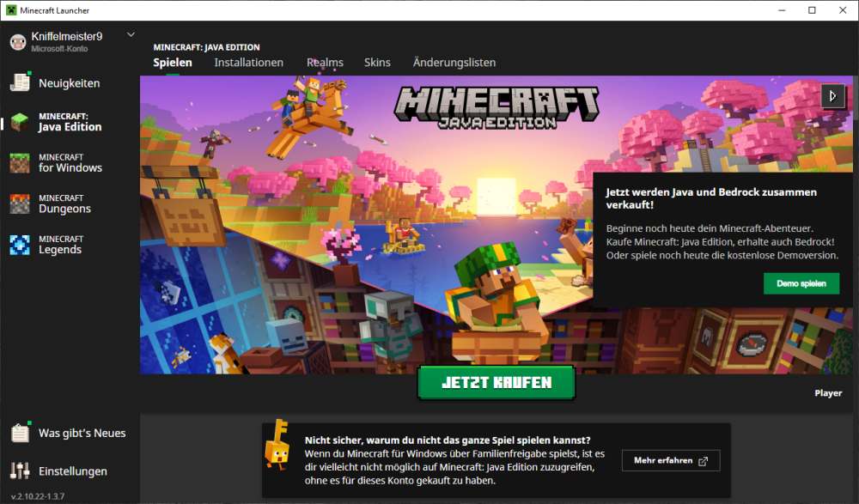This screenshot has height=504, width=859.
Task: Click the Minecraft Launcher title bar icon
Action: tap(11, 10)
